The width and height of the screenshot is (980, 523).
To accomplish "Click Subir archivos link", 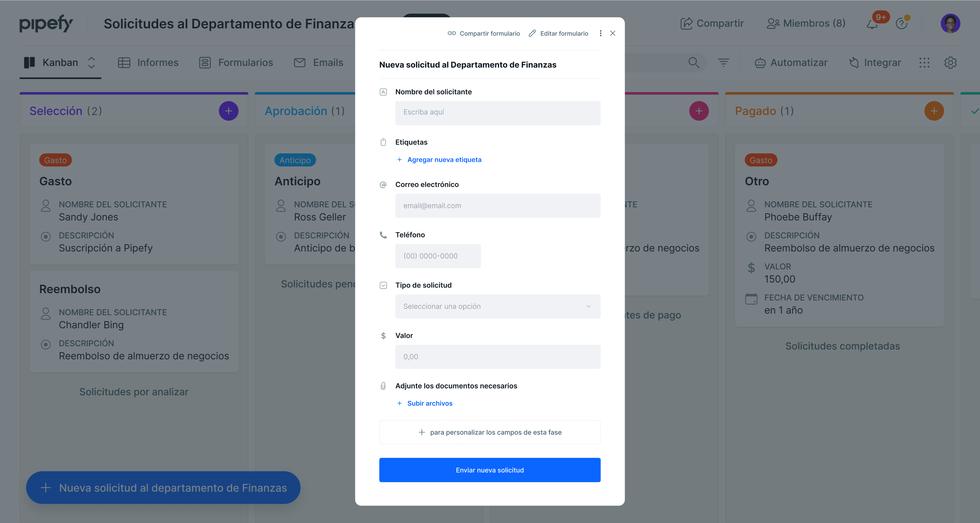I will 430,403.
